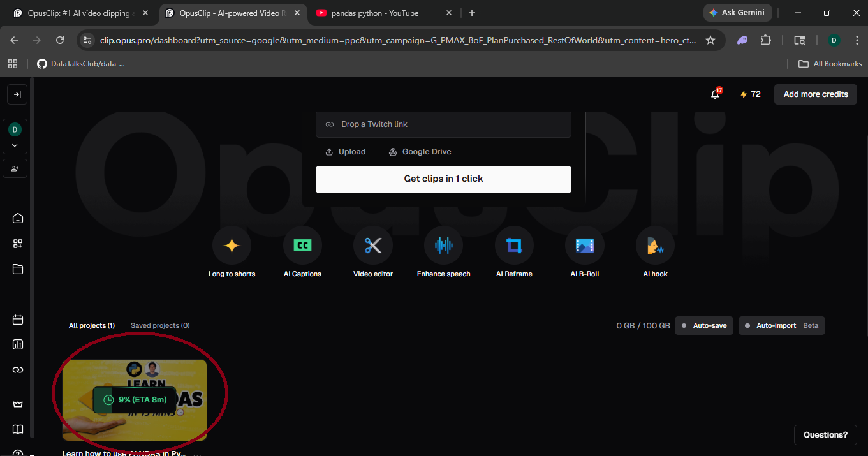Click the browser address bar
Image resolution: width=868 pixels, height=456 pixels.
click(x=398, y=40)
